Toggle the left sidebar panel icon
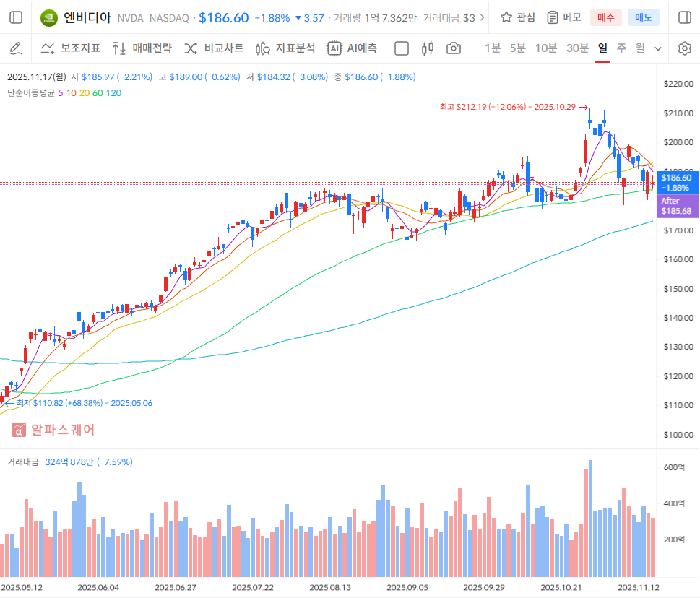Screen dimensions: 700x598 coord(16,17)
